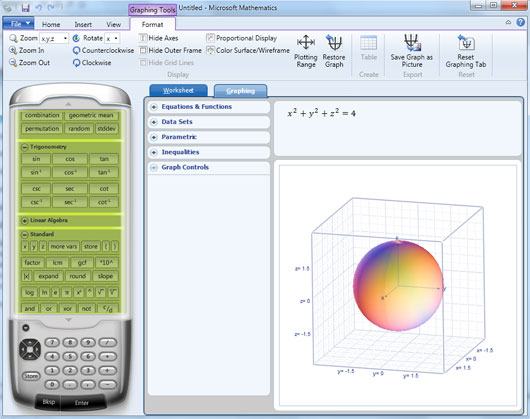Screen dimensions: 530x419
Task: Rotate the graph Counterclockwise
Action: click(x=103, y=50)
